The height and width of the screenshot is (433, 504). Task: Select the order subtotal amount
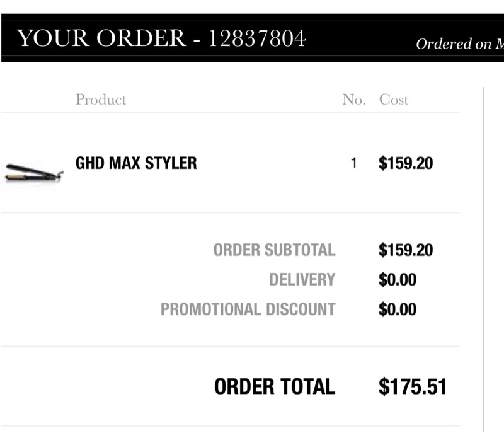[x=406, y=250]
